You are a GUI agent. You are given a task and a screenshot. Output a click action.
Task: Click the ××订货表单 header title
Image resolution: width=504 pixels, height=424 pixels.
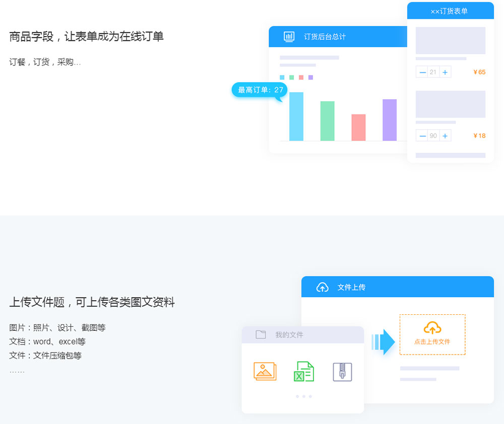[449, 11]
